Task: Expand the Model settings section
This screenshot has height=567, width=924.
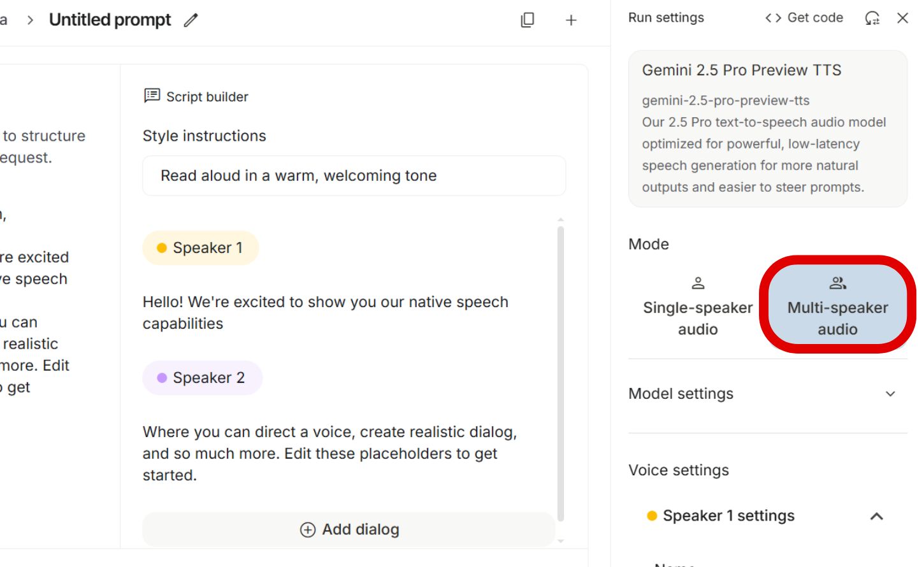Action: [x=891, y=394]
